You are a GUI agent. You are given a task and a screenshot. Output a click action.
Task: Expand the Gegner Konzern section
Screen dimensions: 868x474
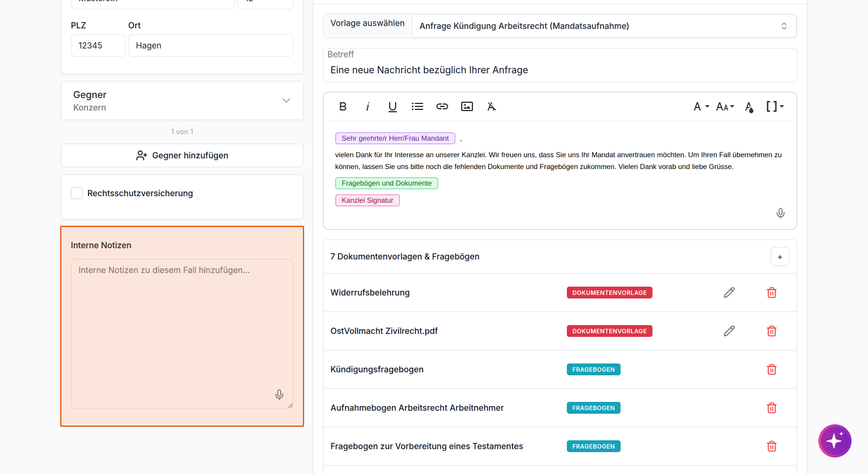(x=182, y=100)
